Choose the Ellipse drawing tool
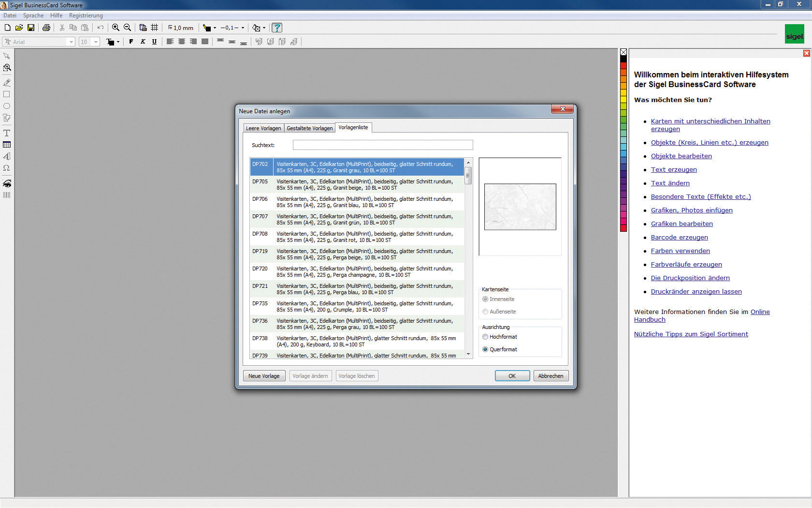The image size is (812, 508). (x=7, y=106)
